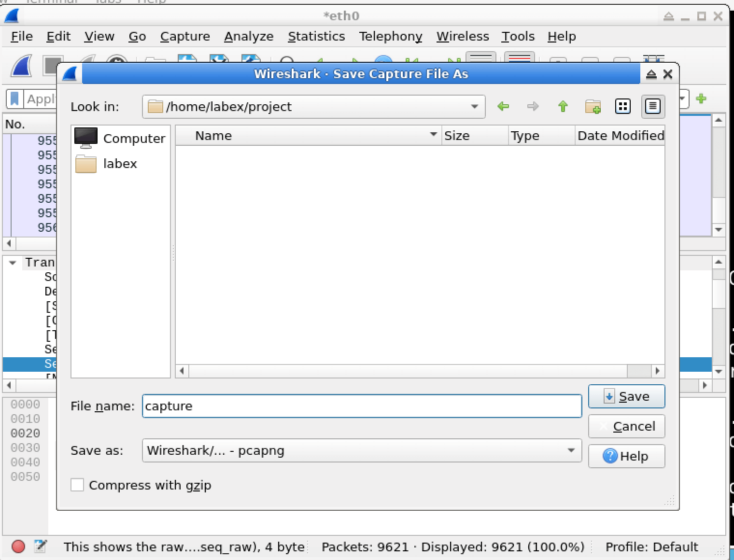Maximize the Wireshark main window
Screen dimensions: 734x560
pyautogui.click(x=701, y=16)
